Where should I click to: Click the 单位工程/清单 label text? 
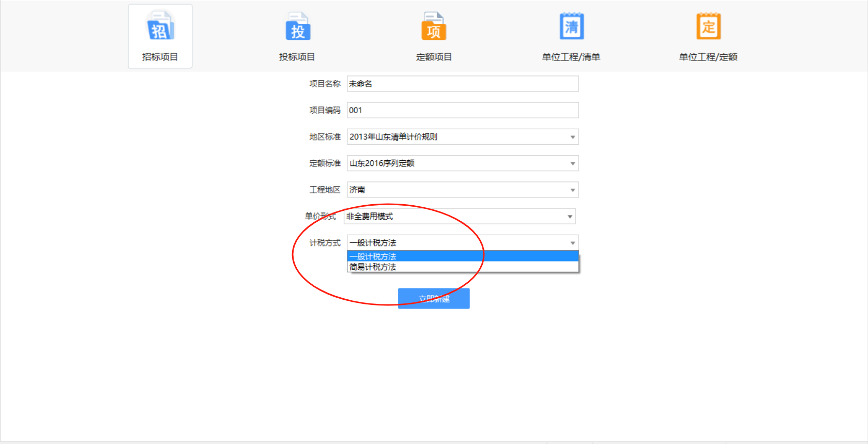(x=571, y=57)
